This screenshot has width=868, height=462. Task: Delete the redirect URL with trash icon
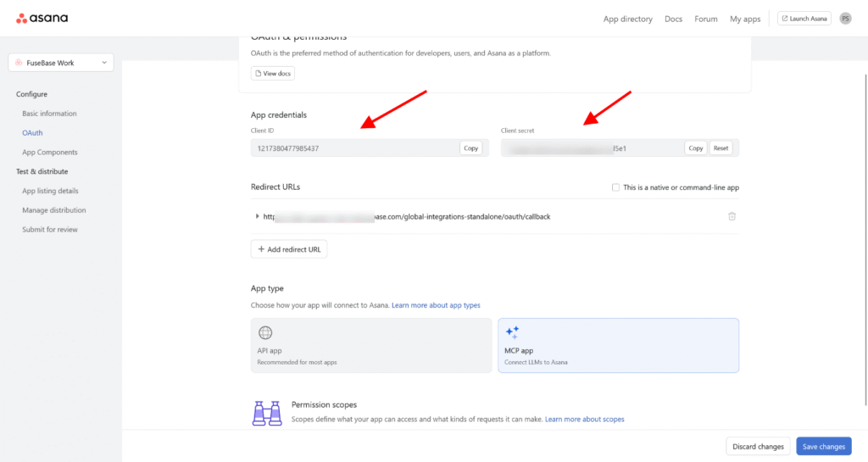(732, 216)
